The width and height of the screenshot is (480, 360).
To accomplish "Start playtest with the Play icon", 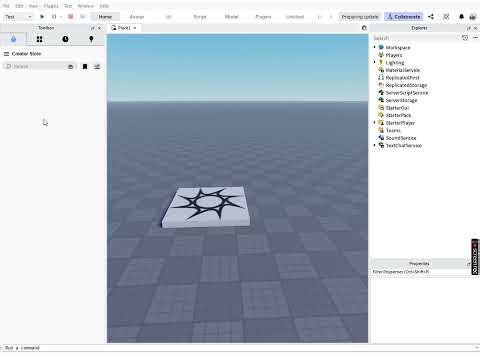I will click(42, 17).
